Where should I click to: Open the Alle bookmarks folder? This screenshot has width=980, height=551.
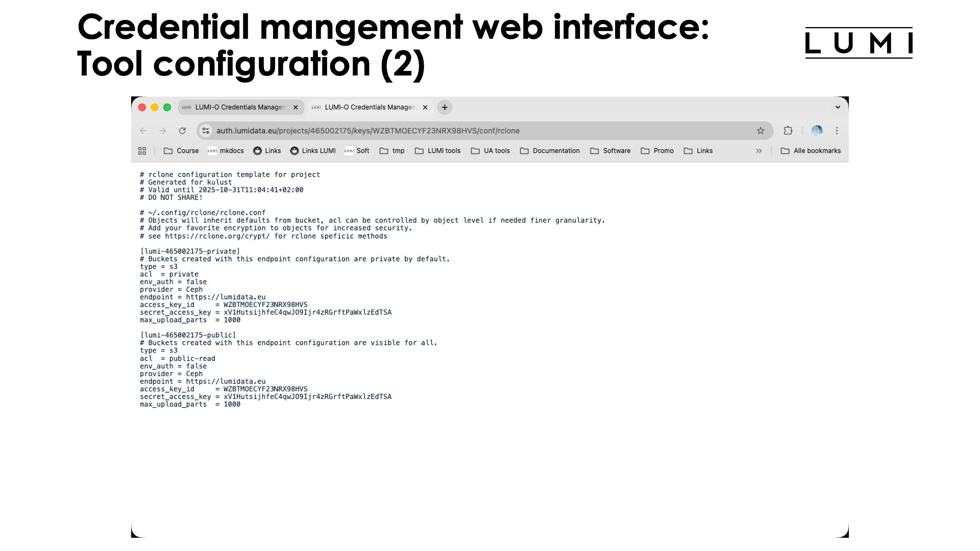point(811,151)
